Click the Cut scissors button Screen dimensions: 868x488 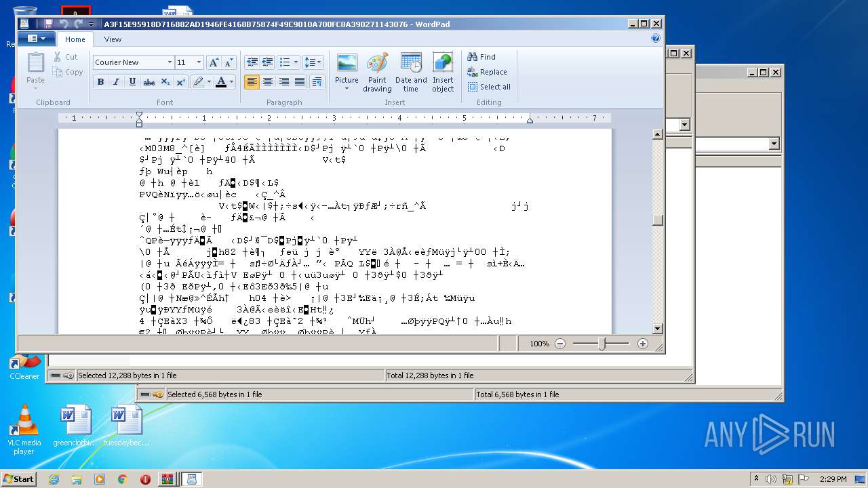click(x=65, y=57)
